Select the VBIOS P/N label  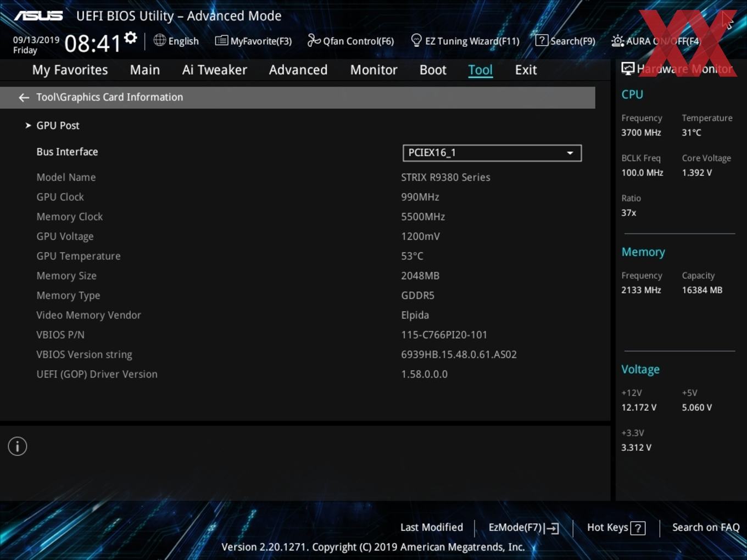(x=60, y=335)
